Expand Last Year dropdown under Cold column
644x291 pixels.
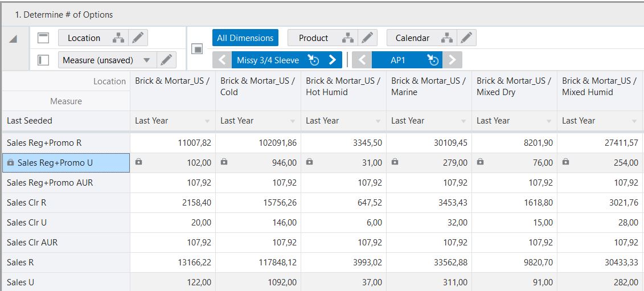pyautogui.click(x=293, y=121)
